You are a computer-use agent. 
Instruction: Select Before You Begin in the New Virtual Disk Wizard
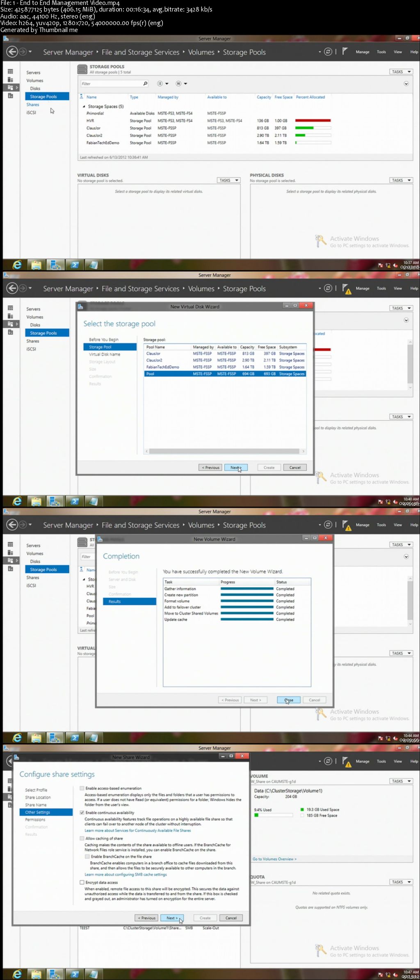click(x=104, y=340)
